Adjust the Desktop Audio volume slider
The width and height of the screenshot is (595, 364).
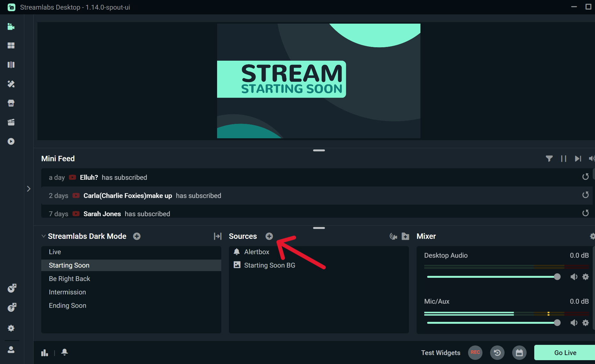pyautogui.click(x=494, y=277)
